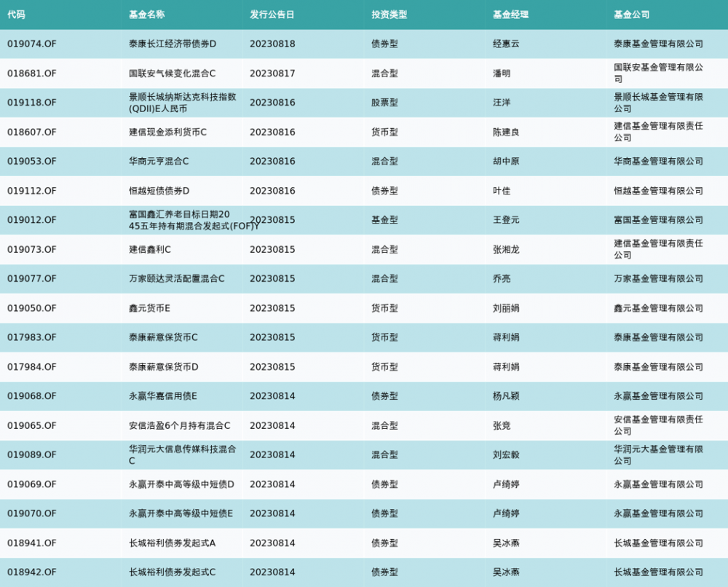Select fund code 018681.OF
This screenshot has height=587, width=728.
[31, 74]
